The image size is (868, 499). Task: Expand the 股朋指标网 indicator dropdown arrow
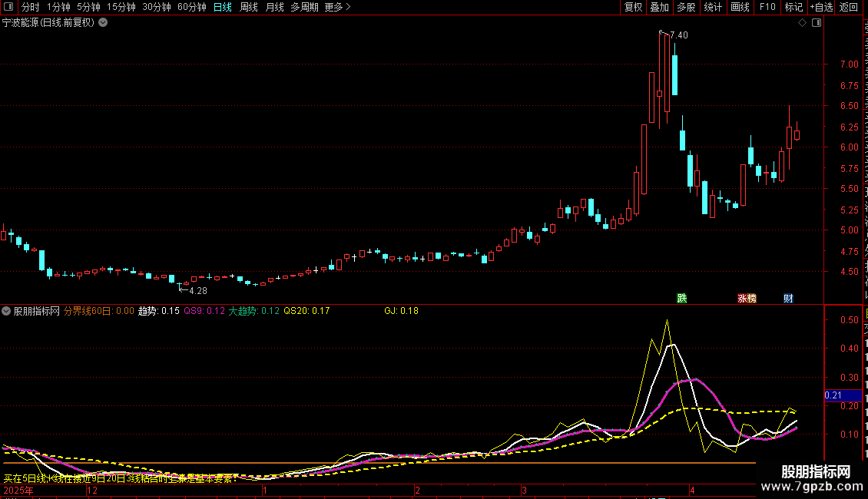tap(6, 311)
